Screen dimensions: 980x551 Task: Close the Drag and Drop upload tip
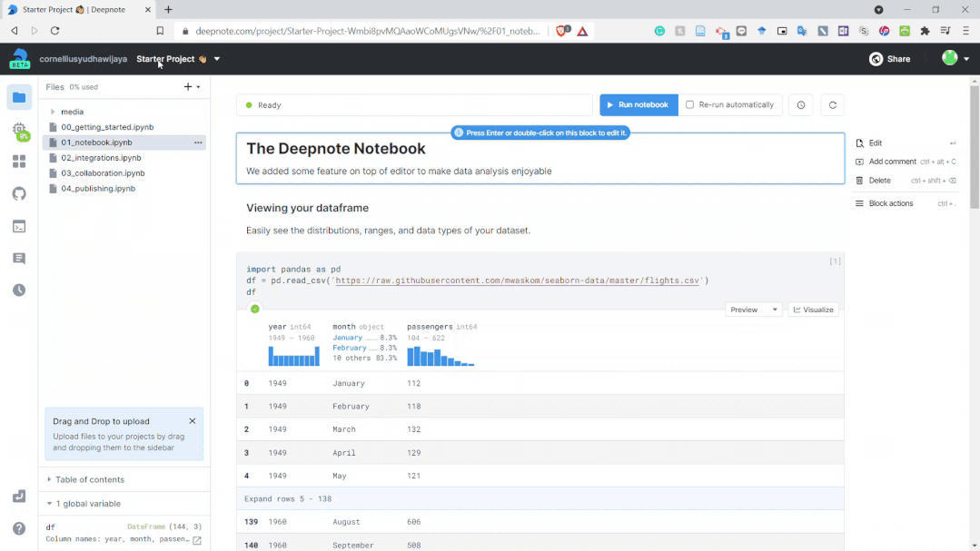point(193,421)
